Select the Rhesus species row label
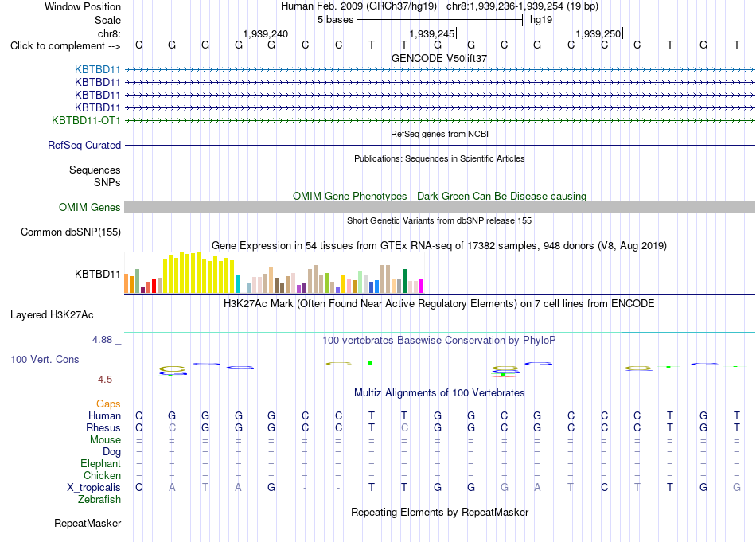This screenshot has width=756, height=542. pyautogui.click(x=103, y=427)
